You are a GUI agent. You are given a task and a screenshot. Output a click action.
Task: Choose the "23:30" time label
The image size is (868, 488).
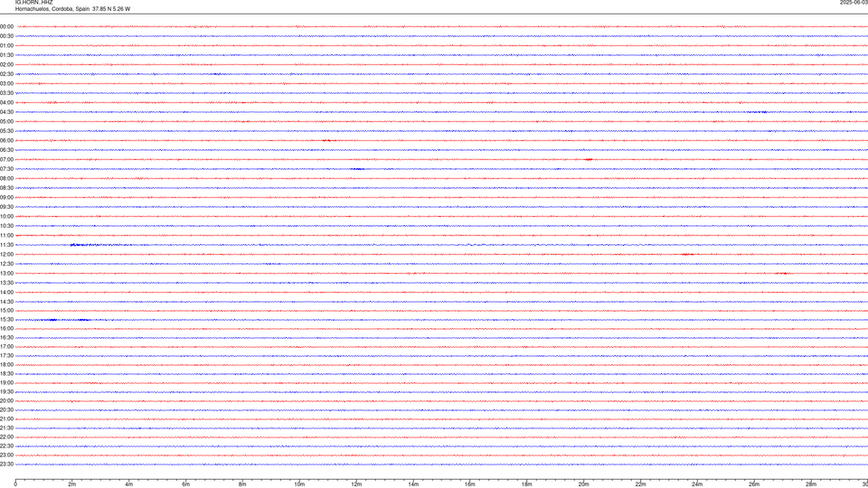coord(6,465)
